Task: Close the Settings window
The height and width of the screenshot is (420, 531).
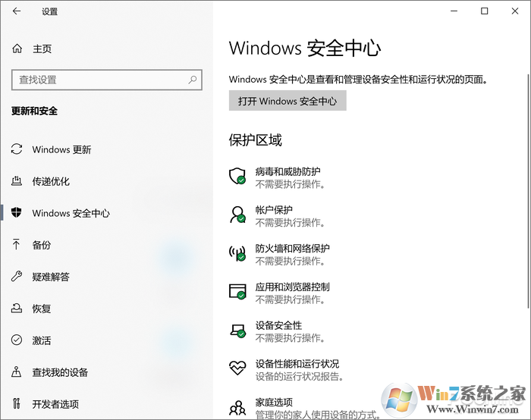Action: click(515, 11)
